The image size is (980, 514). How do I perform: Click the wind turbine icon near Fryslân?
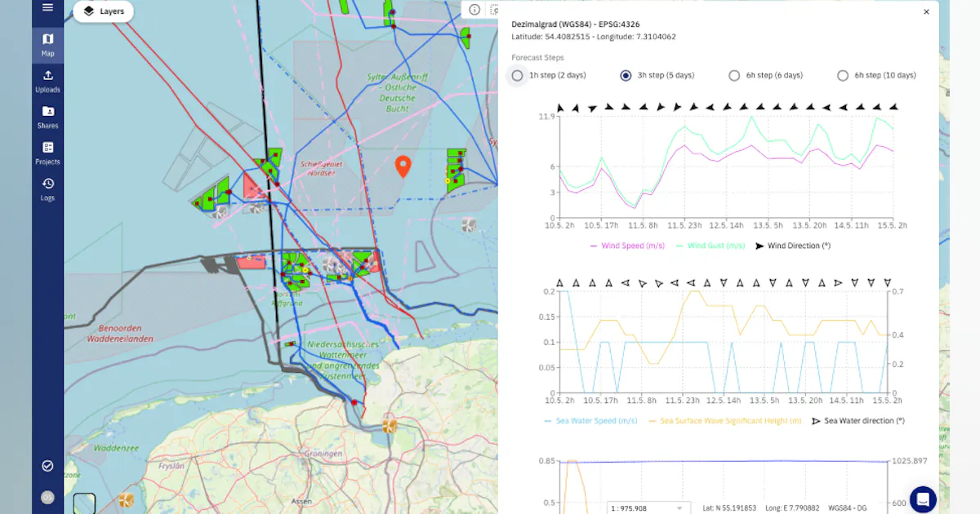[x=126, y=499]
